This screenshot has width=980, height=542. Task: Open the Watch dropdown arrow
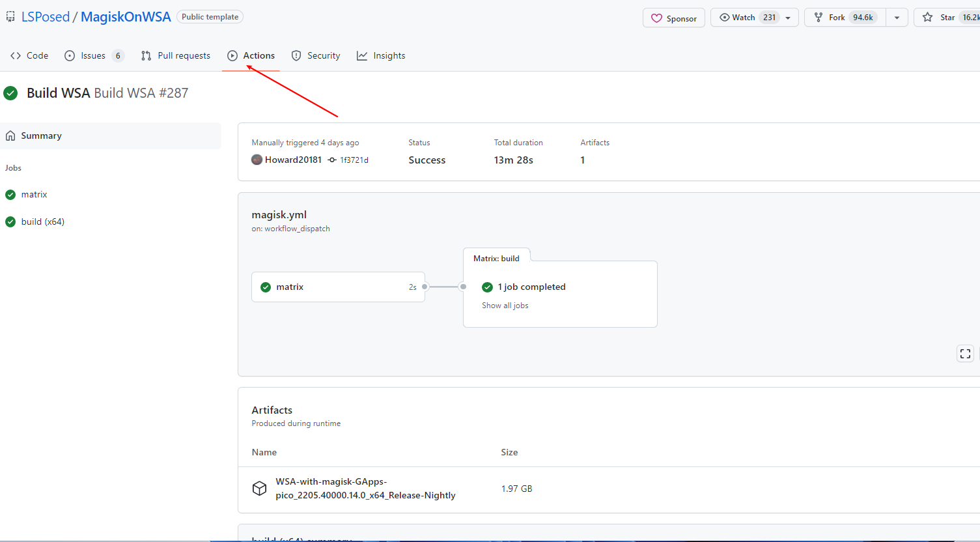tap(788, 18)
